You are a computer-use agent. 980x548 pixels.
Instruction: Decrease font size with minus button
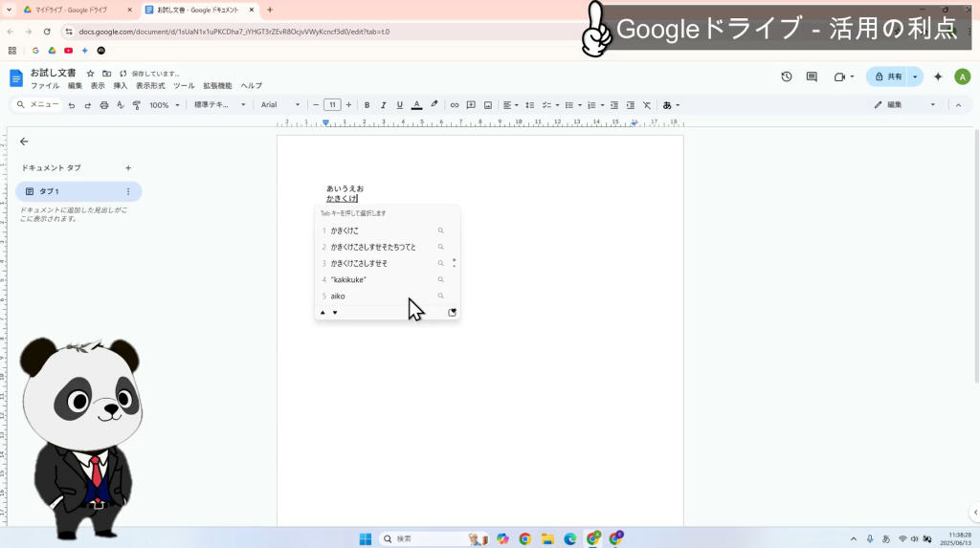316,105
